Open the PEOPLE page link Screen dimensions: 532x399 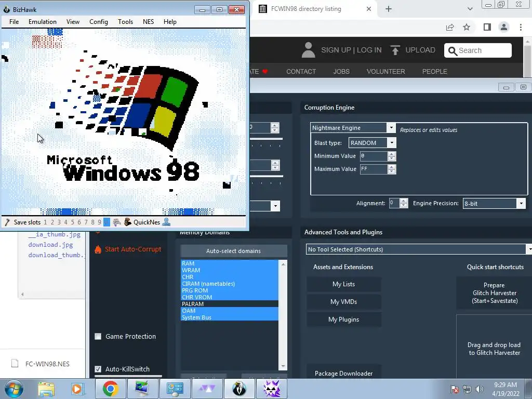435,72
